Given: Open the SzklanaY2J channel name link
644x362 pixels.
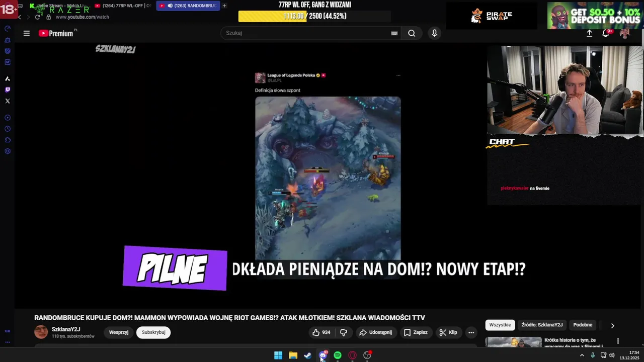Looking at the screenshot, I should coord(66,329).
